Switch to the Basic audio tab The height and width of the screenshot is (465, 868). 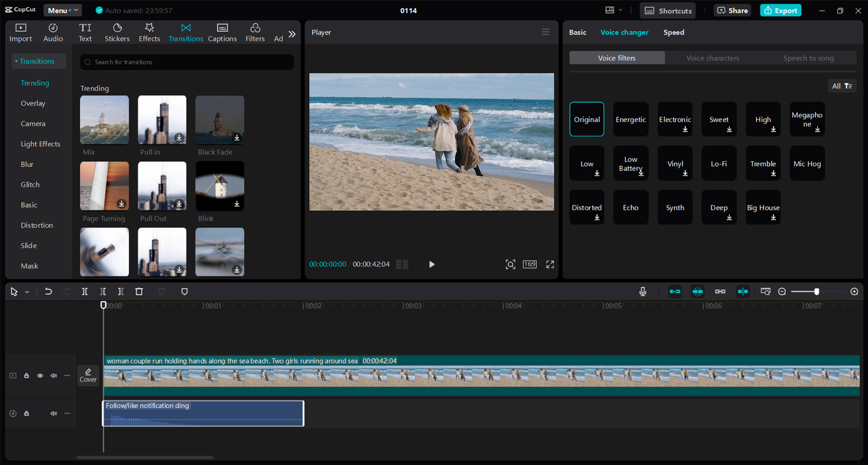(578, 32)
